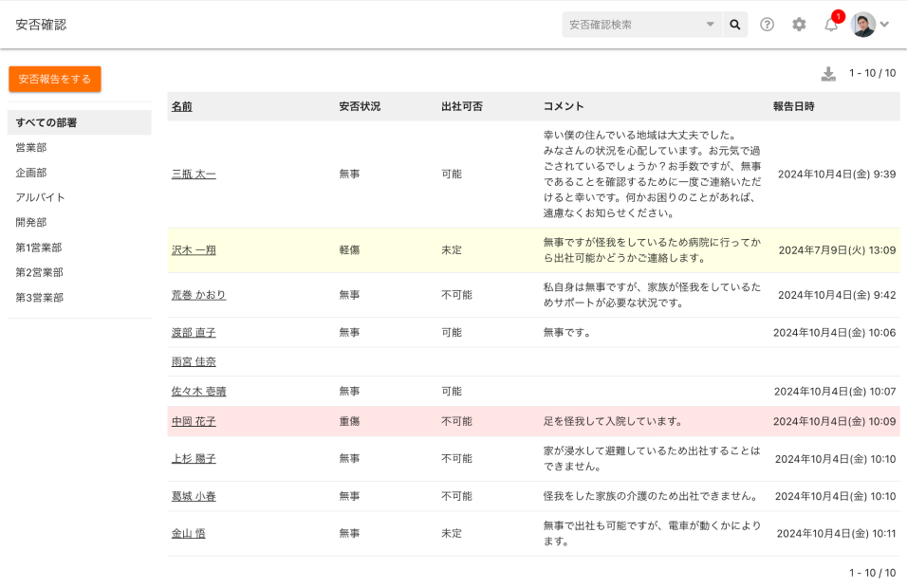The height and width of the screenshot is (588, 907).
Task: Click the 安否報告をする button
Action: 55,80
